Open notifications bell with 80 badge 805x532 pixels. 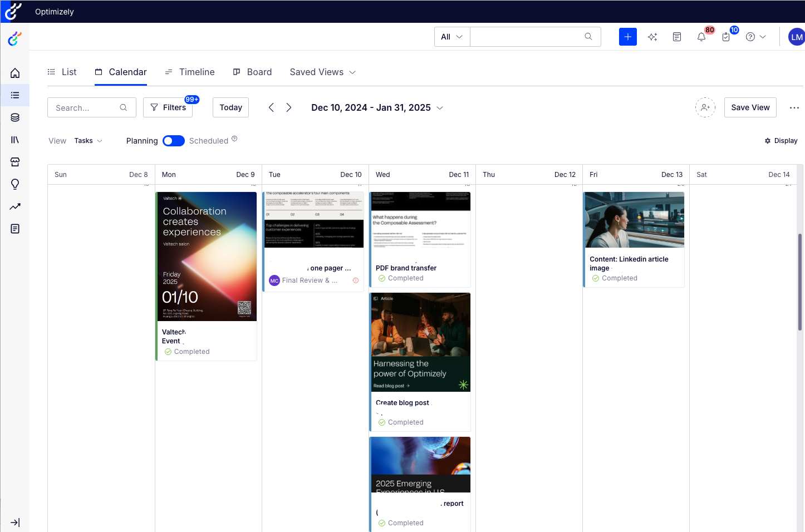tap(701, 37)
